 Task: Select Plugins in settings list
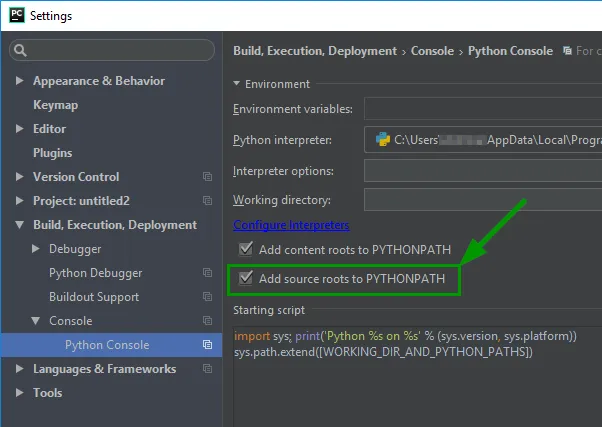[x=52, y=153]
